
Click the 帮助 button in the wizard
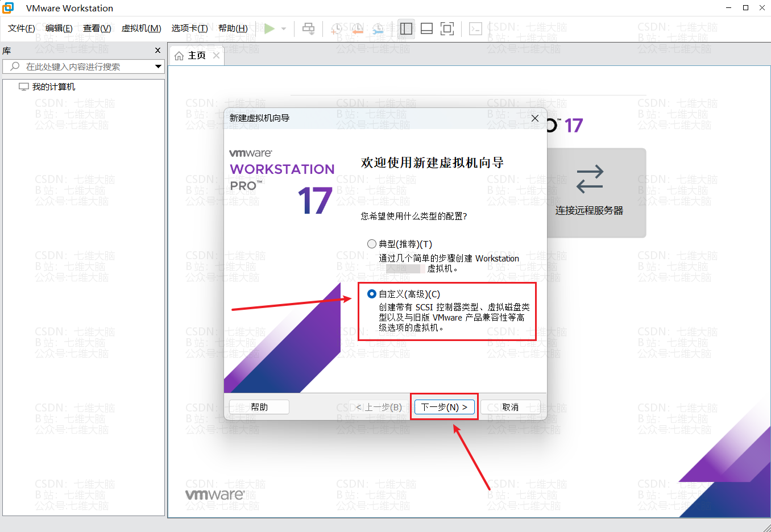(x=259, y=407)
